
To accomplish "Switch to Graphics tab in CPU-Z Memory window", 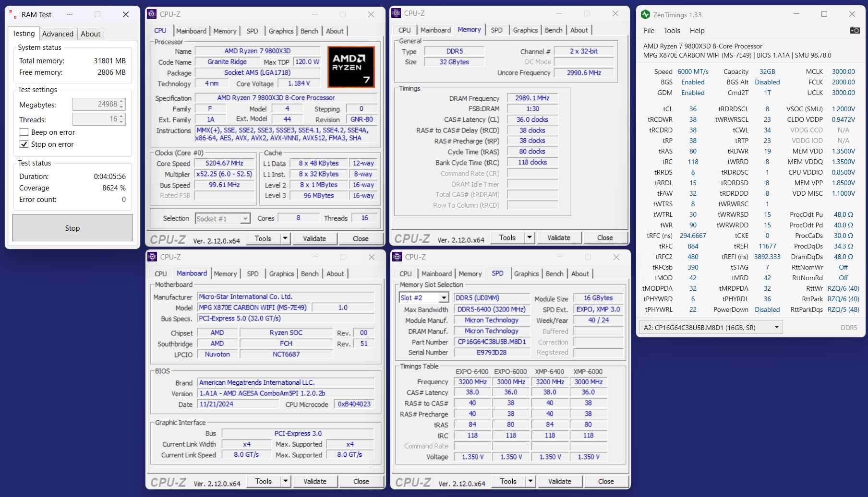I will pos(525,30).
